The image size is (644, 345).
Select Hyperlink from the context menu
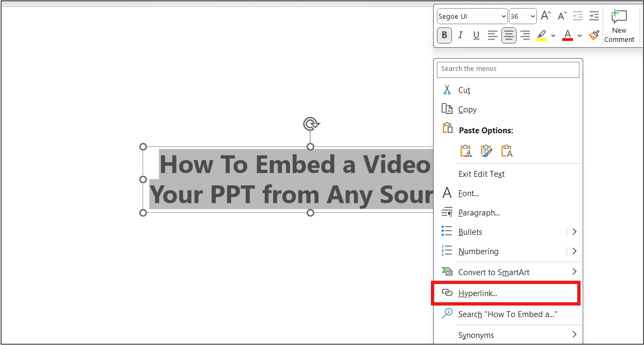pyautogui.click(x=479, y=293)
